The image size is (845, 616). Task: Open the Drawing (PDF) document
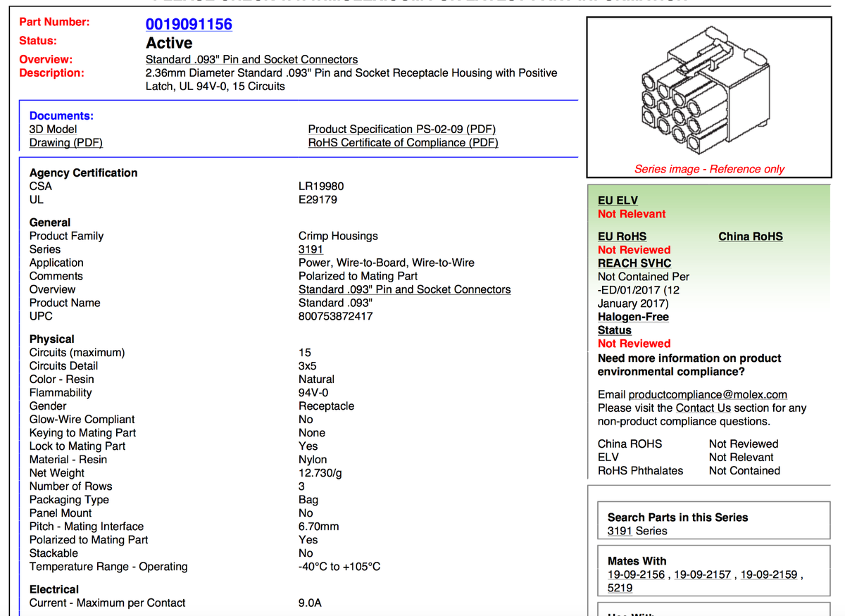66,143
